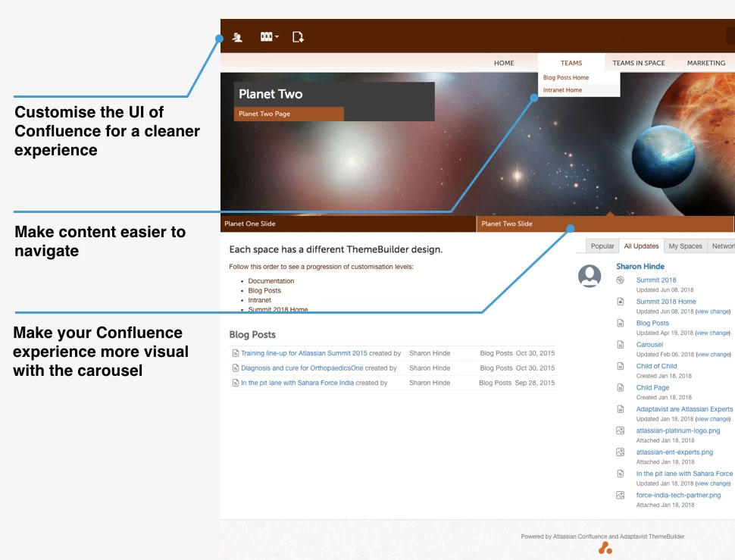Viewport: 735px width, 560px height.
Task: Open In the pit lane blog post
Action: pyautogui.click(x=297, y=383)
